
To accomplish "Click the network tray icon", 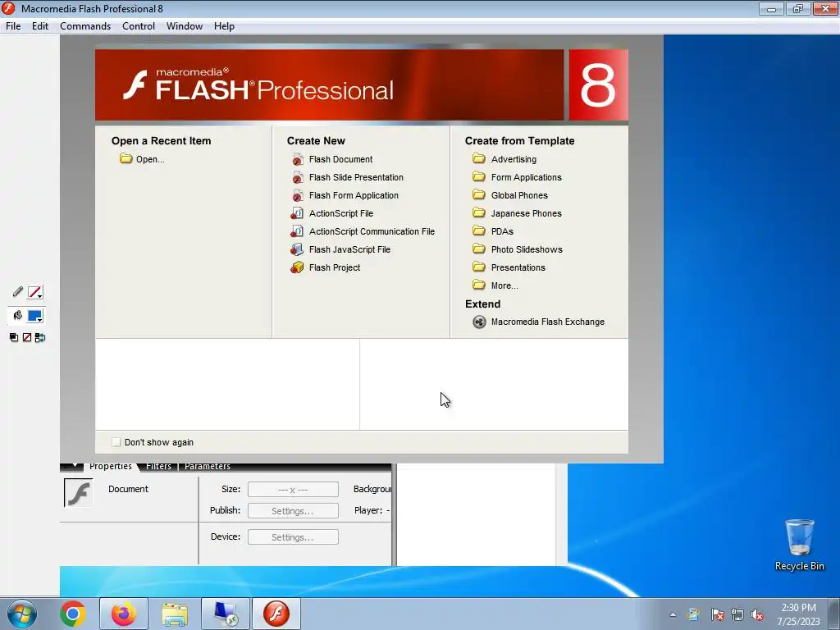I will coord(737,615).
